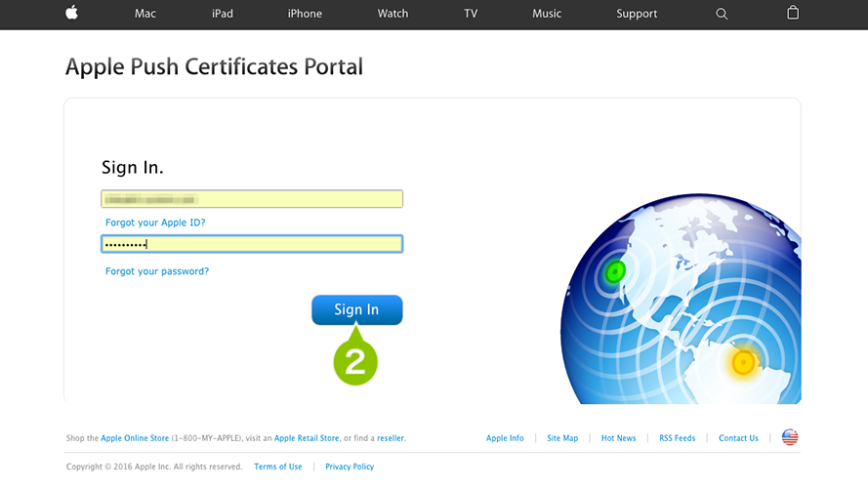Open the Apple Online Store link
The width and height of the screenshot is (868, 488).
[x=135, y=438]
